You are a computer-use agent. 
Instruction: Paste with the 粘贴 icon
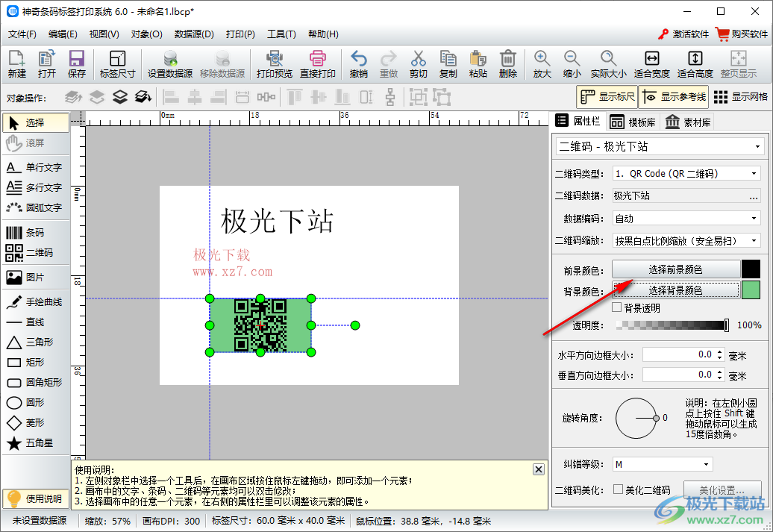[478, 64]
